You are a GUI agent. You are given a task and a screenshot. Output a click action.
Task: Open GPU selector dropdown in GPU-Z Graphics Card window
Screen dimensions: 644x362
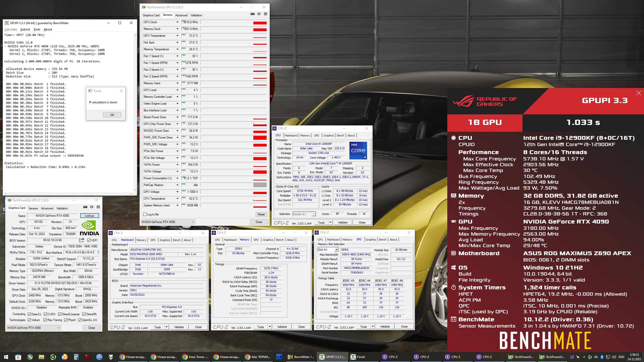pos(34,328)
